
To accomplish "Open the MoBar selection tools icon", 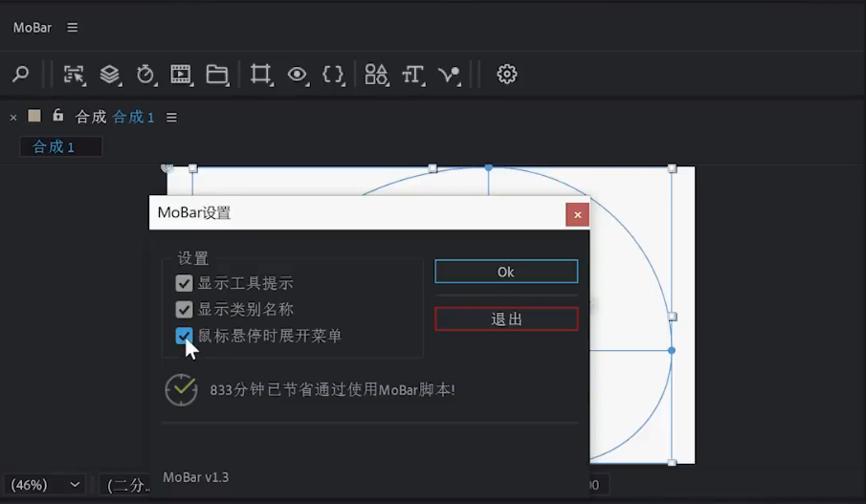I will coord(74,75).
